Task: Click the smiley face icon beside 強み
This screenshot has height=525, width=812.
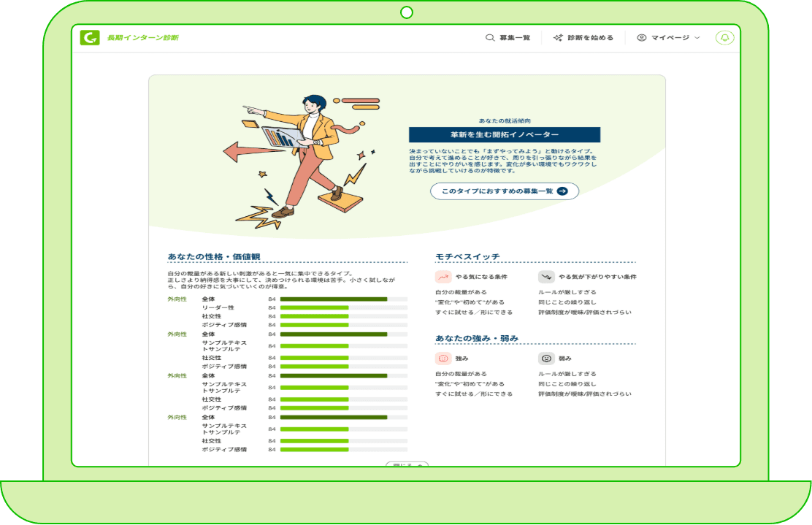Action: [x=443, y=359]
